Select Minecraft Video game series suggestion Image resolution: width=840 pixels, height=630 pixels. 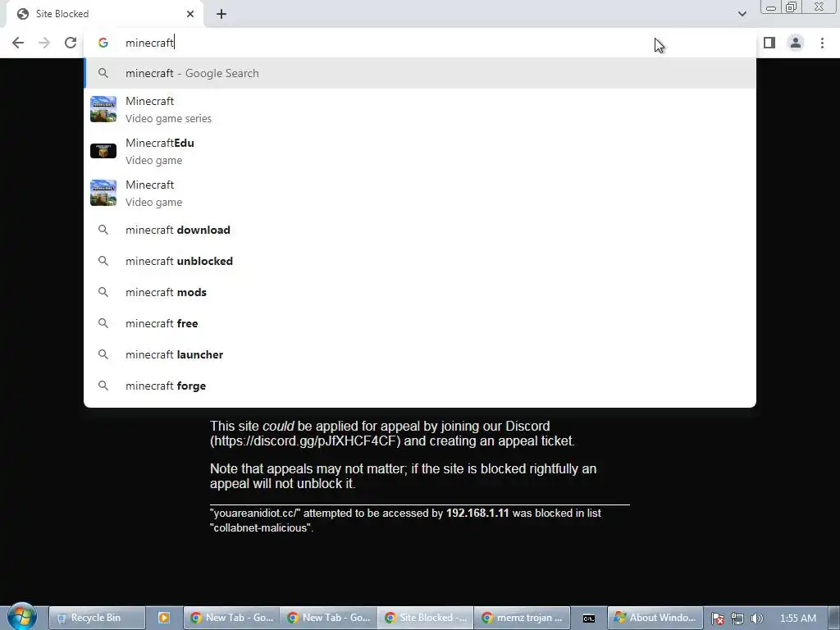(420, 109)
